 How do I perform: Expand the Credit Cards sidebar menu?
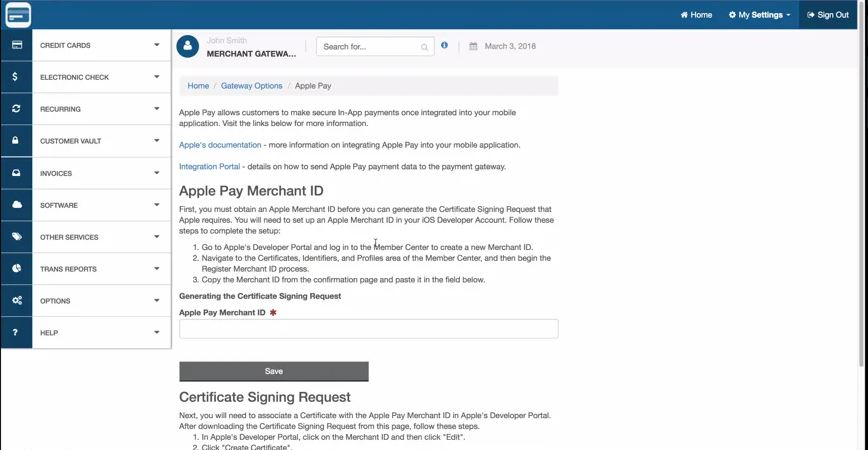tap(98, 45)
